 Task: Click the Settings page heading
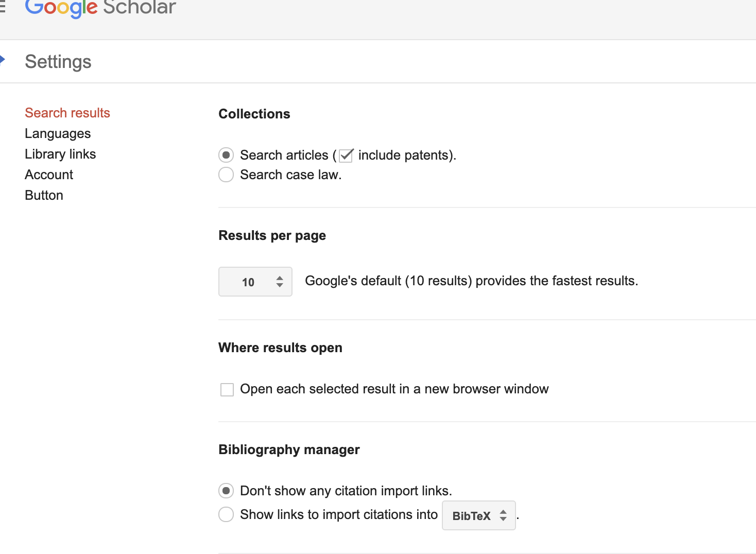tap(58, 62)
